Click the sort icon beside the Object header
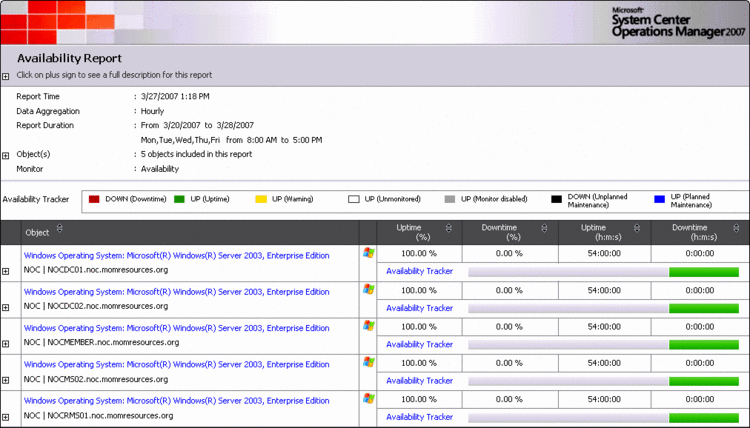 60,231
